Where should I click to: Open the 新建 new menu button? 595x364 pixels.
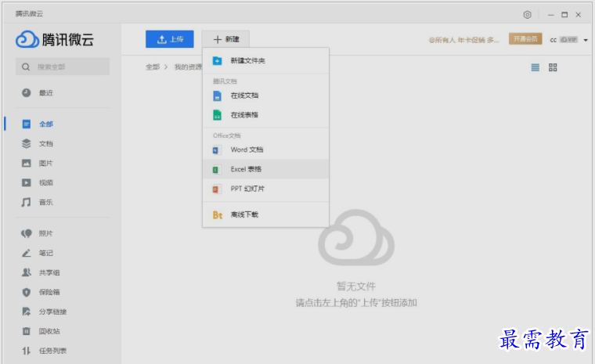point(225,39)
